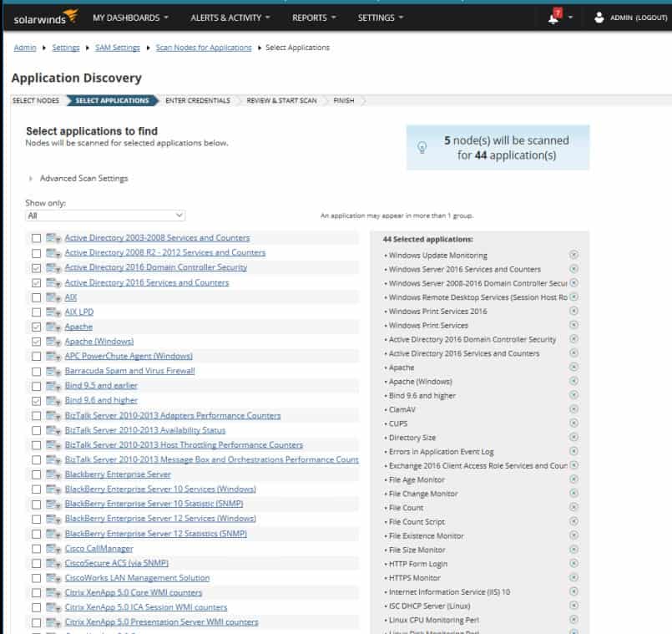The image size is (672, 634).
Task: Open Citrix XenApp 5.0 ICA Session link
Action: [146, 607]
